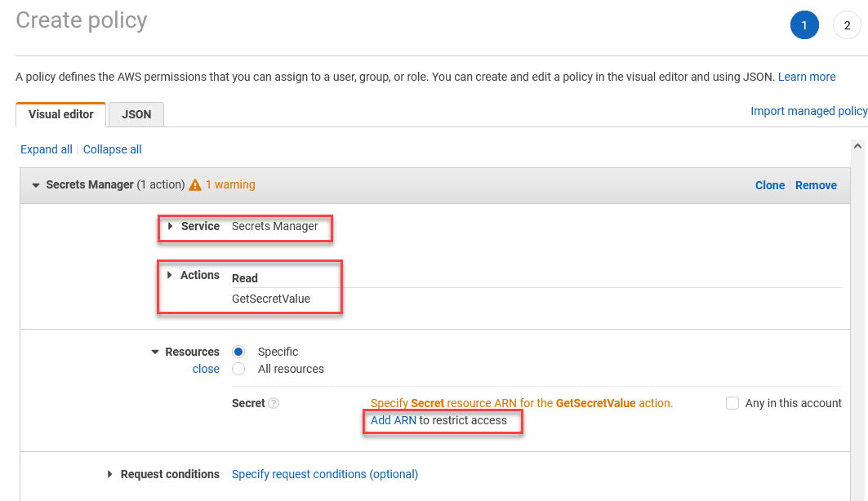Image resolution: width=868 pixels, height=501 pixels.
Task: Select the All resources radio button
Action: click(x=238, y=369)
